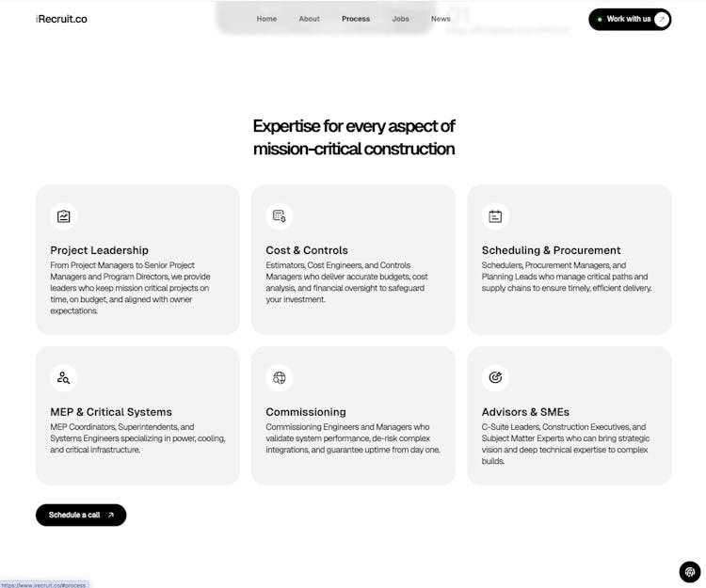Navigate to the News section
Image resolution: width=706 pixels, height=588 pixels.
[x=441, y=19]
